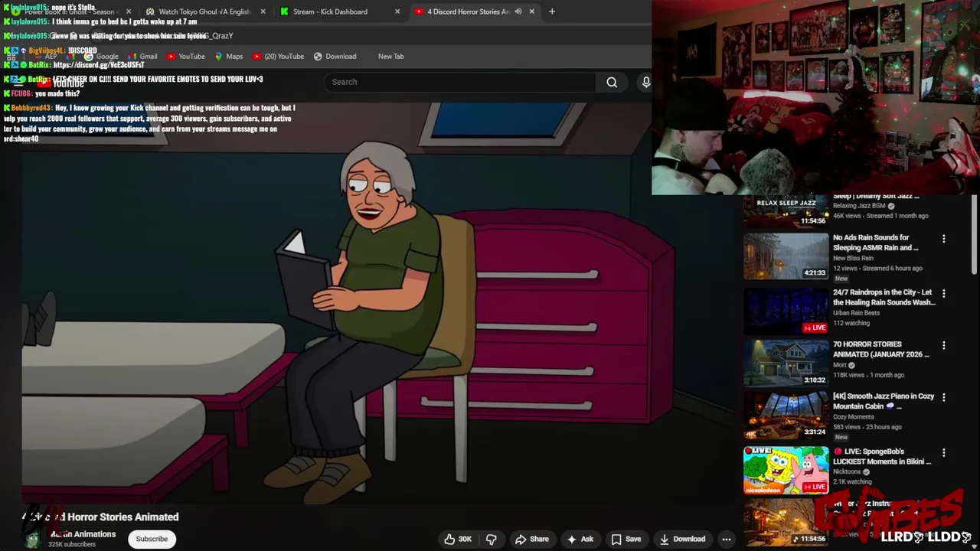This screenshot has height=551, width=980.
Task: Open options menu for No Ads Rain Sounds
Action: click(x=943, y=239)
